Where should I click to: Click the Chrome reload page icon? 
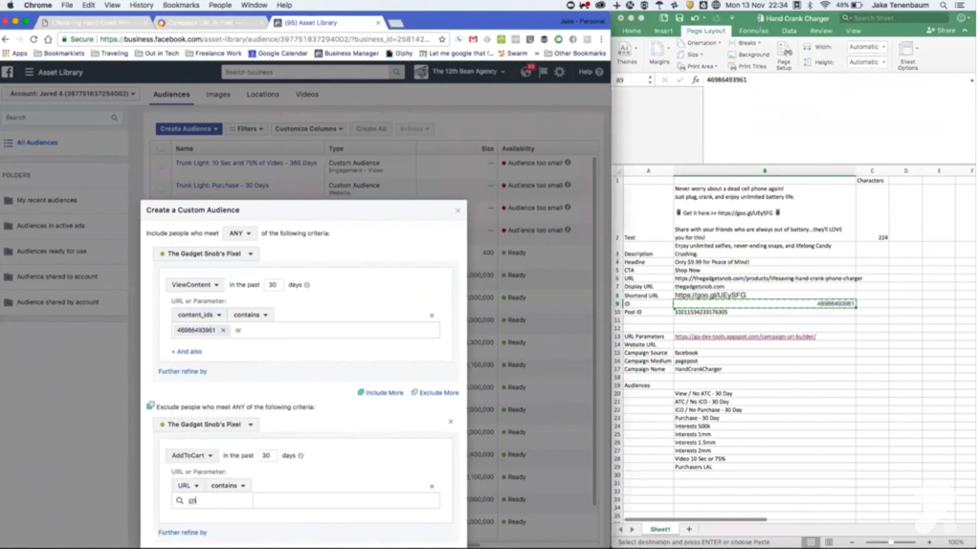[33, 38]
